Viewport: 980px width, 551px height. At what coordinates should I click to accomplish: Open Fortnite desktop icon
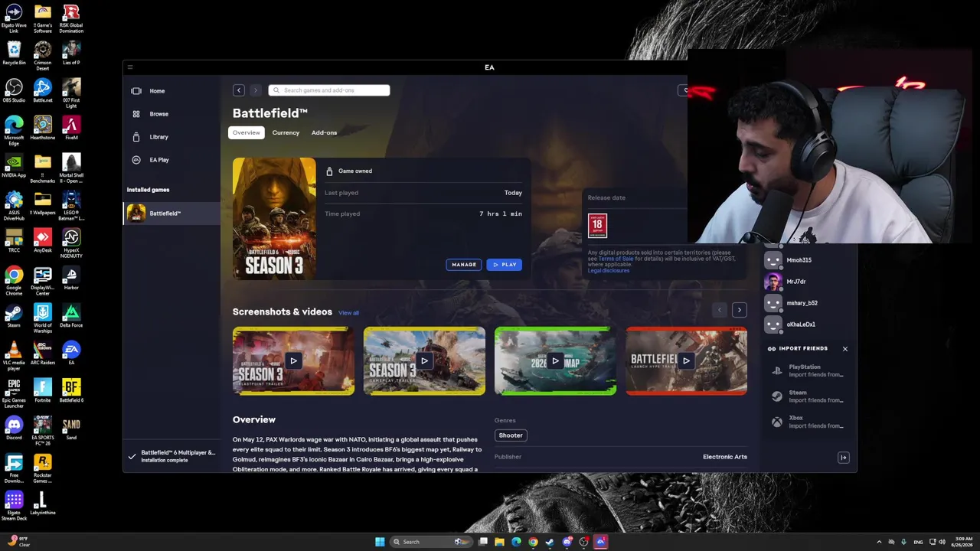[43, 390]
